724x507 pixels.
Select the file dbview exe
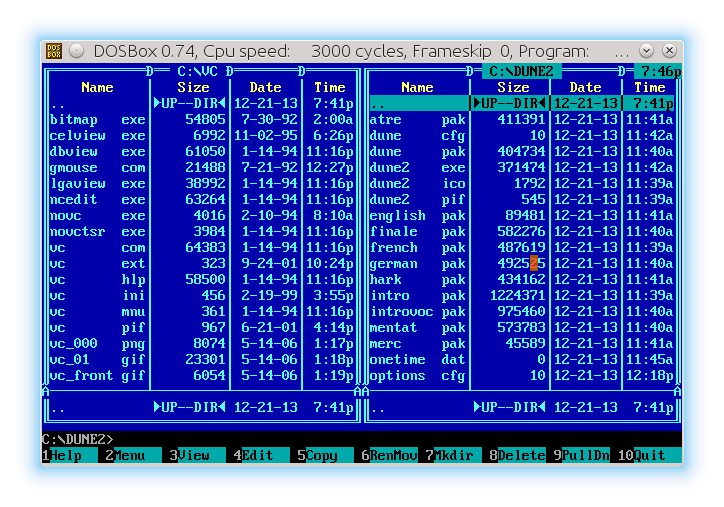click(x=202, y=151)
